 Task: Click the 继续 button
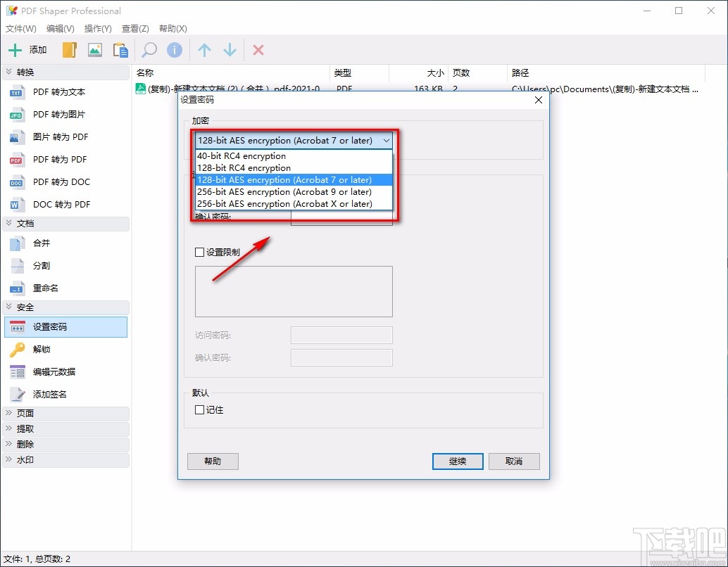pos(458,461)
